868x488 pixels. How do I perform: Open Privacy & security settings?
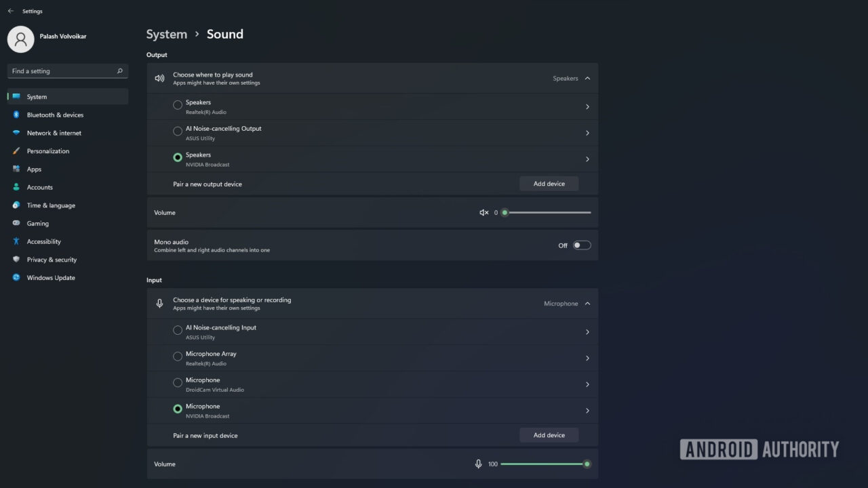52,259
